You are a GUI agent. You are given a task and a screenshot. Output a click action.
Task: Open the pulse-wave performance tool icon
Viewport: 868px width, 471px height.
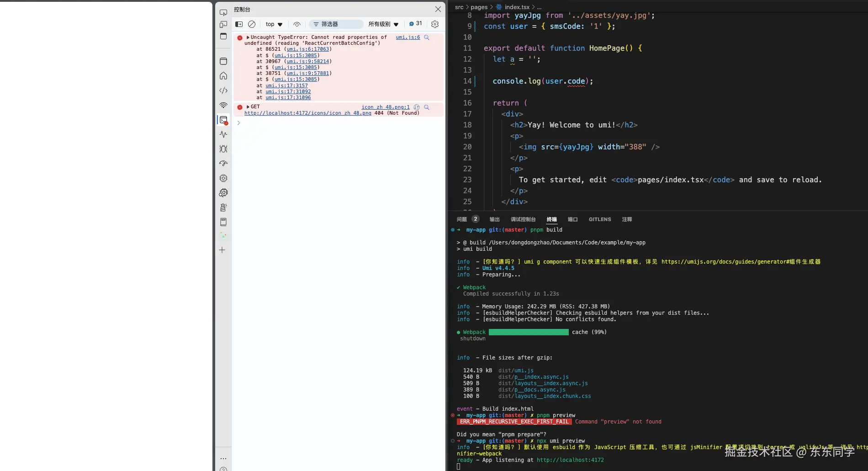pyautogui.click(x=223, y=134)
